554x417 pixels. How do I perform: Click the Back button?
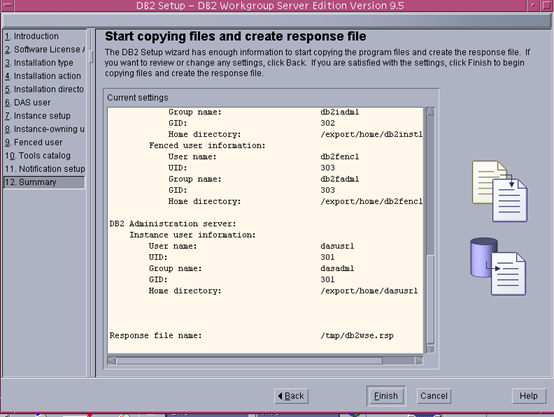pyautogui.click(x=291, y=396)
